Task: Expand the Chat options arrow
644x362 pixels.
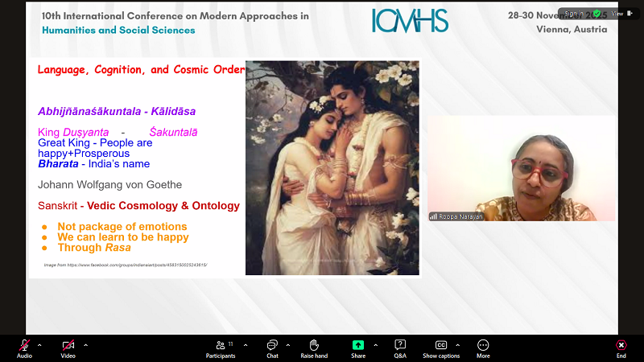Action: (288, 345)
